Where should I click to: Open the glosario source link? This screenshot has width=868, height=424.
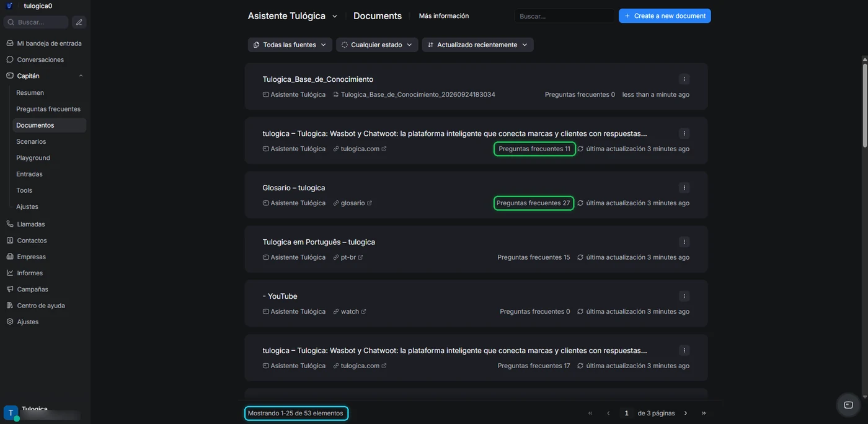[353, 203]
